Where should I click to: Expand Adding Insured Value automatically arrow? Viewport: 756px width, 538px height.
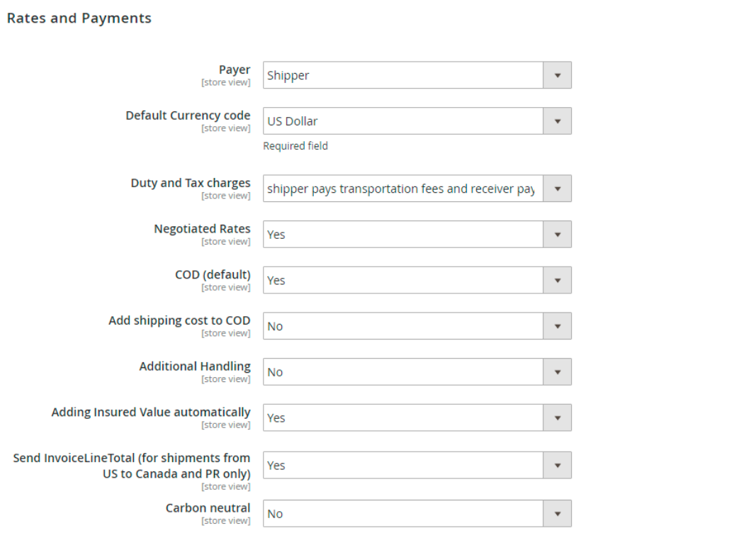[557, 418]
